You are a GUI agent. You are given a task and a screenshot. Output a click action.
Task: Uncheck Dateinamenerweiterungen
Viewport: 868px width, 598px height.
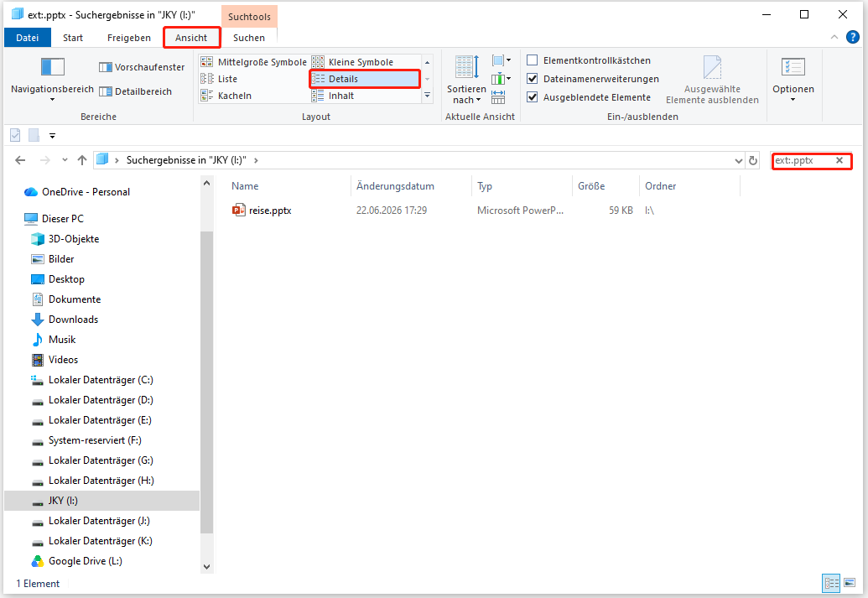(x=533, y=79)
